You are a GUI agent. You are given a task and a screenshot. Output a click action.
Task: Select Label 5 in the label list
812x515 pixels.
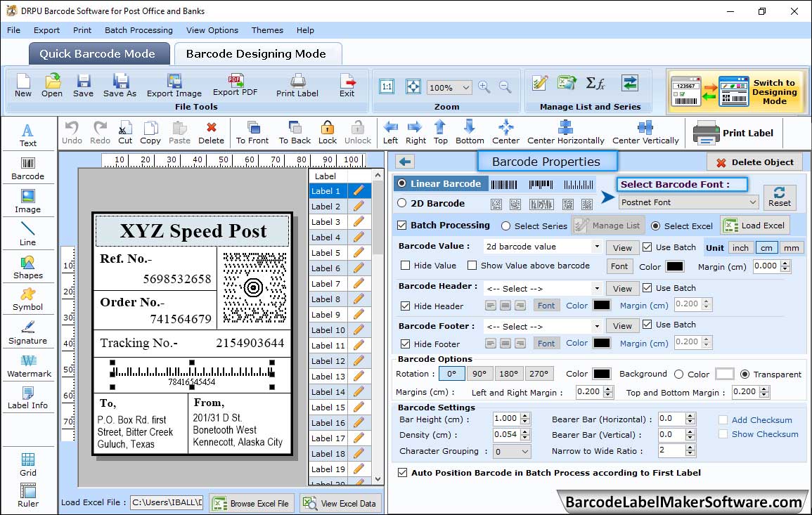(326, 253)
